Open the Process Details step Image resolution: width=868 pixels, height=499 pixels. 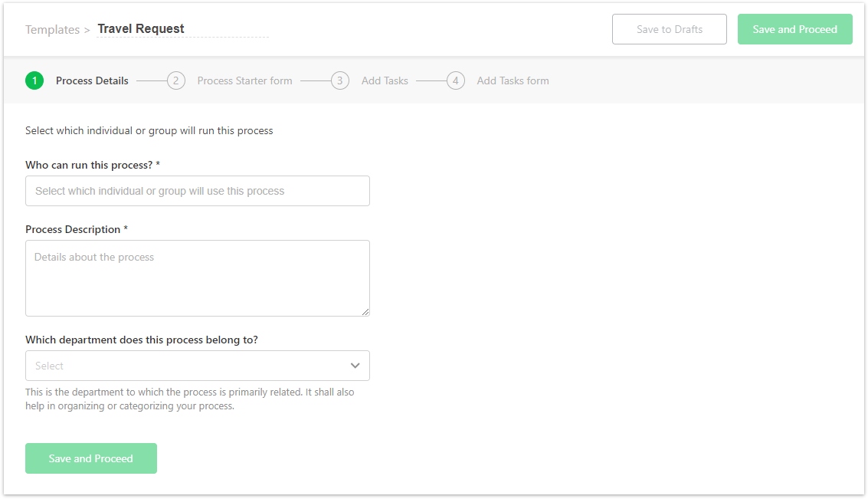click(x=92, y=80)
